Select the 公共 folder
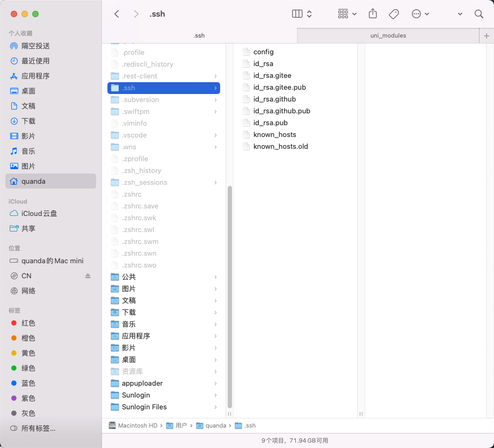Viewport: 494px width, 448px height. point(164,277)
